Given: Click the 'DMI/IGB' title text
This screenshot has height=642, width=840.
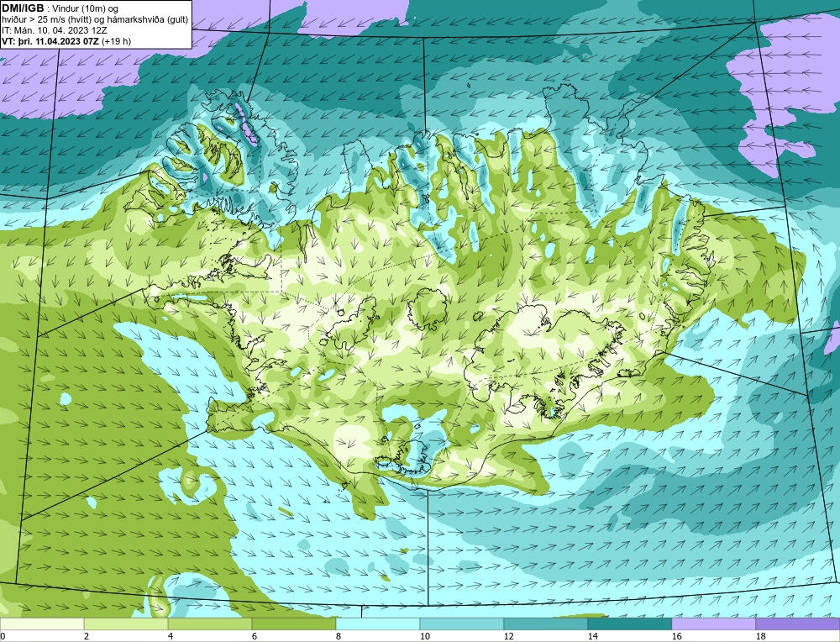Looking at the screenshot, I should 23,8.
